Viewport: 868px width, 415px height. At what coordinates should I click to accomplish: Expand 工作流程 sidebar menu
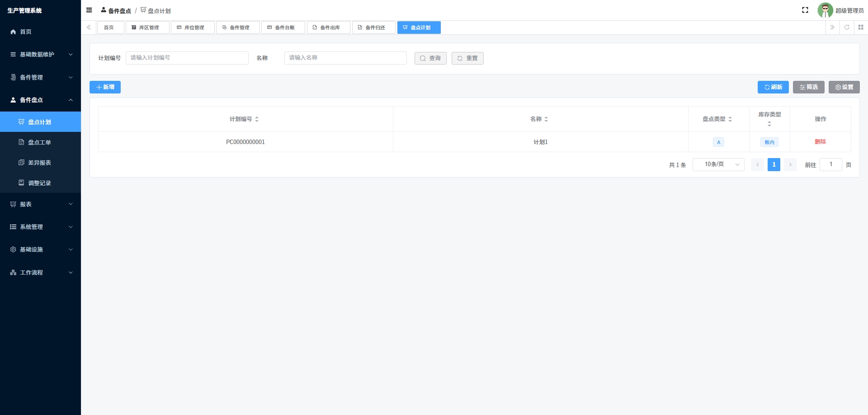40,272
